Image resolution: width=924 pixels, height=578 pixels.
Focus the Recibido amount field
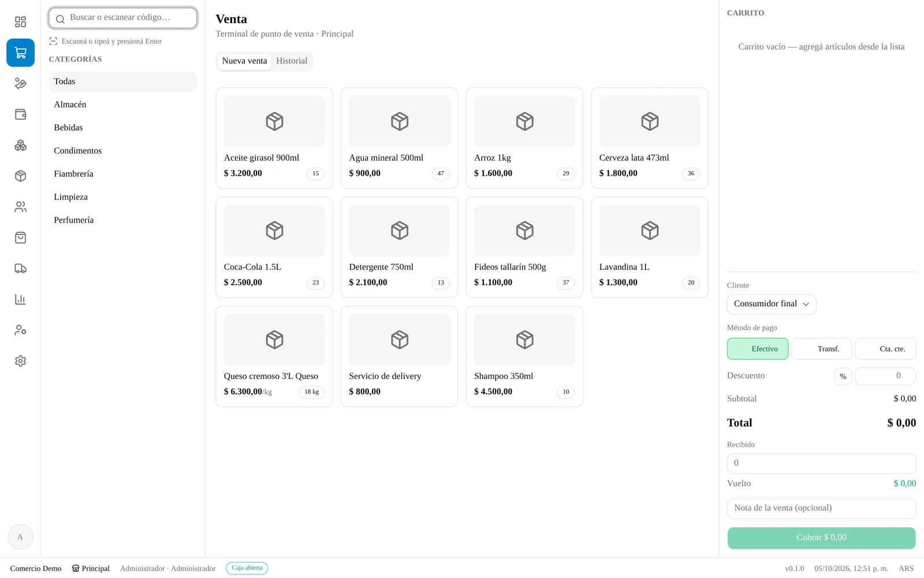821,464
